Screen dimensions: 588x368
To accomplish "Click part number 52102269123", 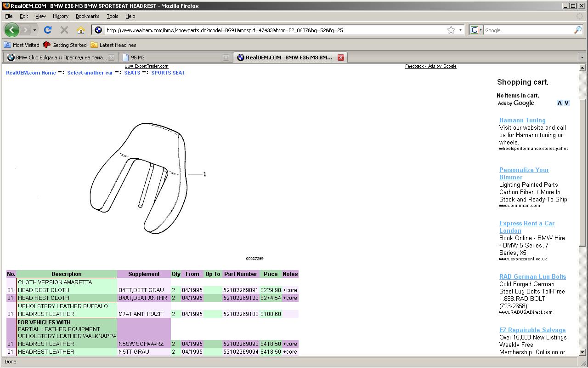I will pyautogui.click(x=241, y=298).
